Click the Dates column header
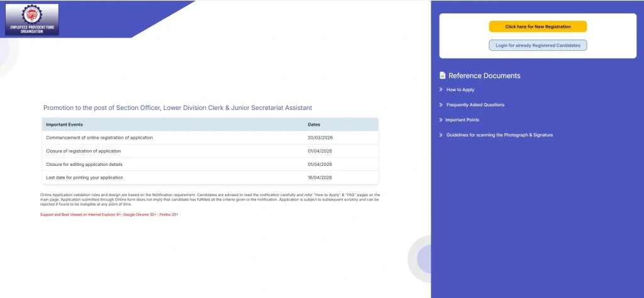 [314, 124]
